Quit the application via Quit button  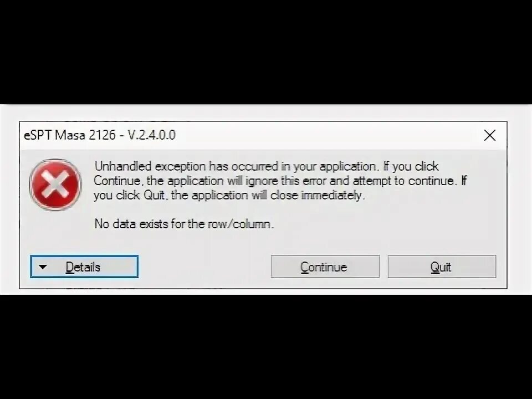(x=442, y=267)
